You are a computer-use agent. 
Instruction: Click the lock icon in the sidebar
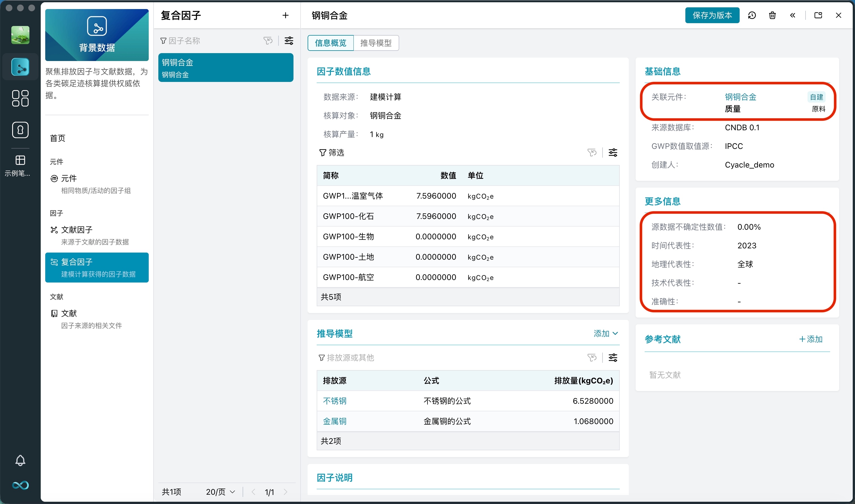click(20, 130)
